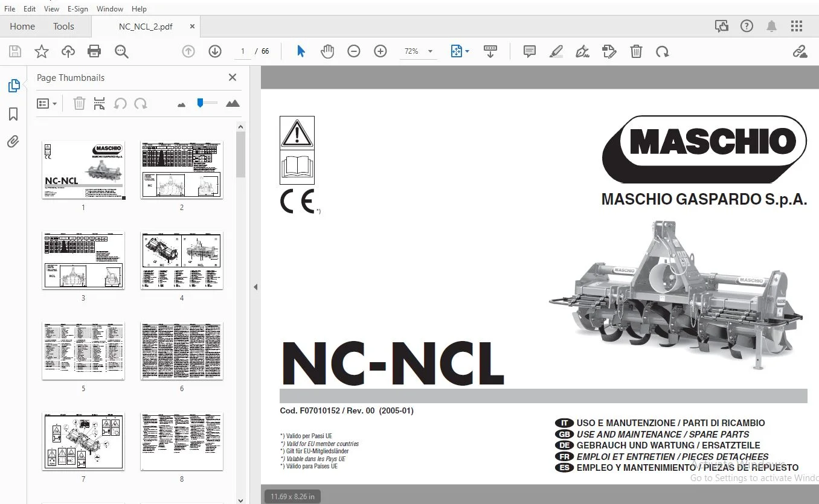The image size is (819, 504).
Task: Rotate the page with the toolbar rotate icon
Action: pyautogui.click(x=663, y=52)
